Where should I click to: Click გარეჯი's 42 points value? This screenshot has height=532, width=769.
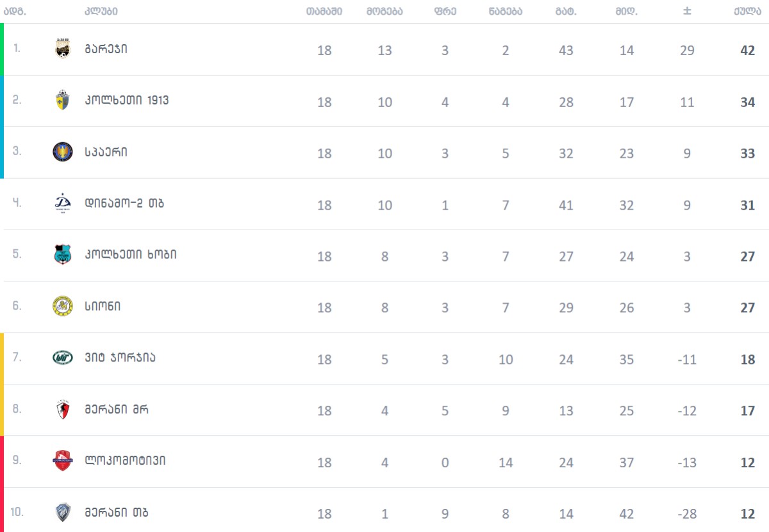pos(748,50)
